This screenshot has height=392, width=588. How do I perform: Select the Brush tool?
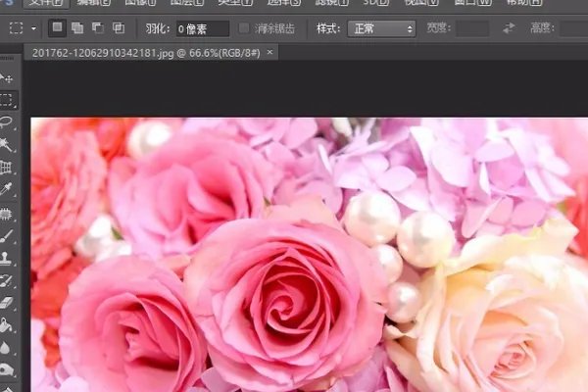pyautogui.click(x=7, y=236)
